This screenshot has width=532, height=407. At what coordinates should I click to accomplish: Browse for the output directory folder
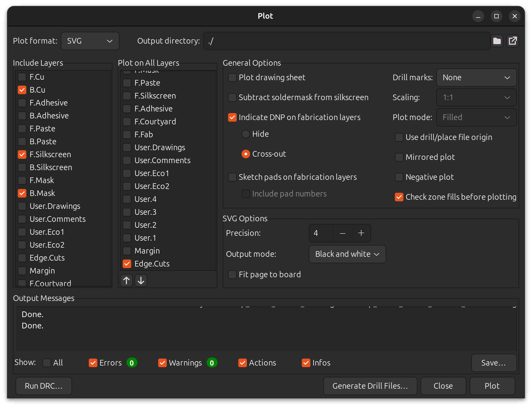(497, 41)
